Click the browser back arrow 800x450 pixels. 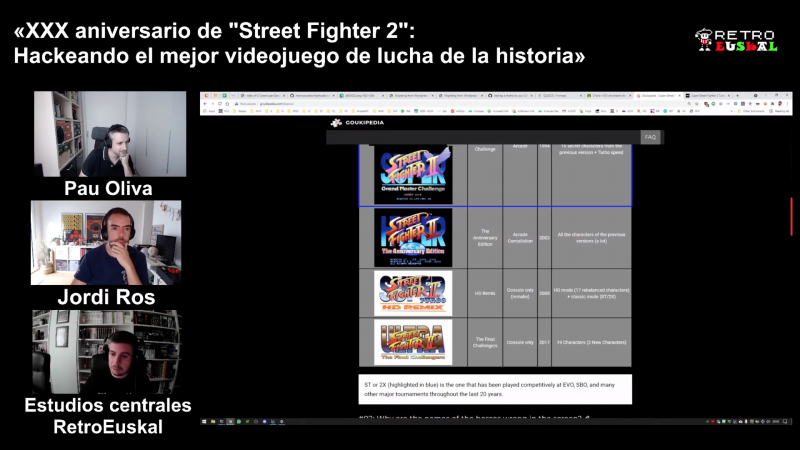pos(205,104)
